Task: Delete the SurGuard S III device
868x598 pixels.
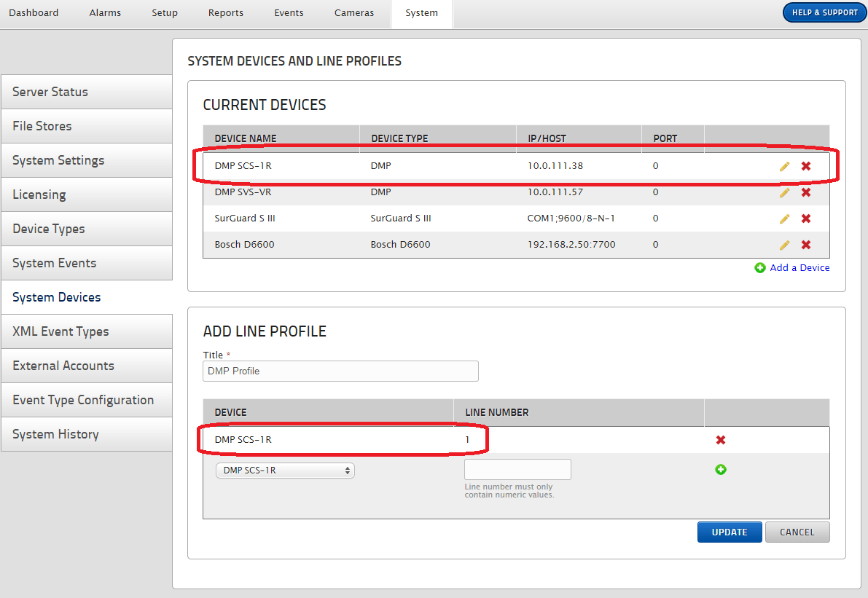Action: tap(806, 219)
